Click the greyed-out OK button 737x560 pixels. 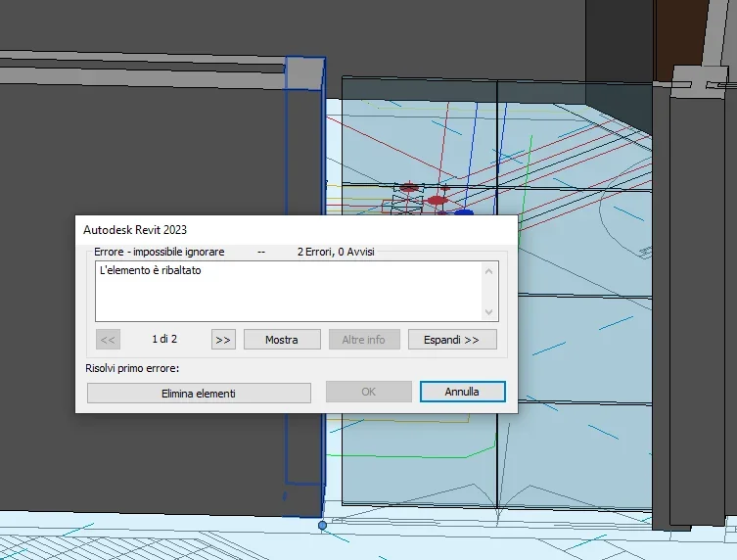(x=368, y=392)
